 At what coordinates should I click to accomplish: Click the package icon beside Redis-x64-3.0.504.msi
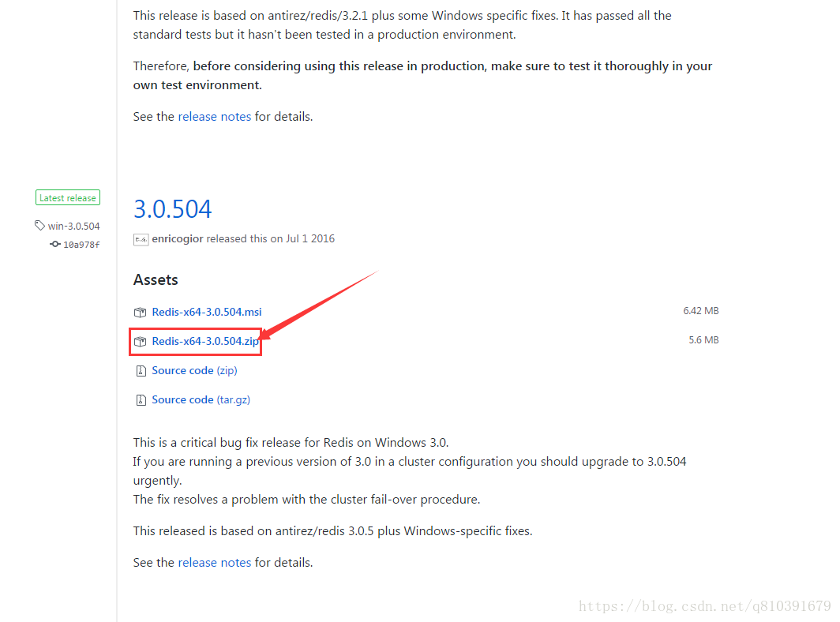point(140,312)
